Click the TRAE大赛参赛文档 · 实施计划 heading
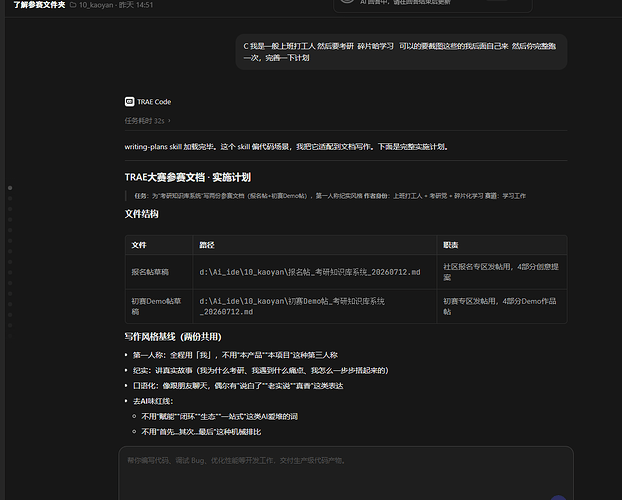 188,177
